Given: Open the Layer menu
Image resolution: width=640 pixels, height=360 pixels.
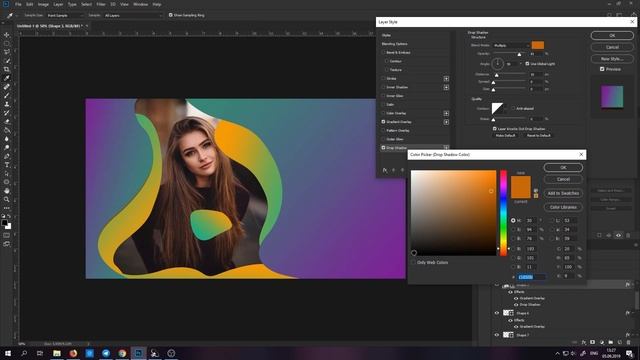Looking at the screenshot, I should click(58, 4).
